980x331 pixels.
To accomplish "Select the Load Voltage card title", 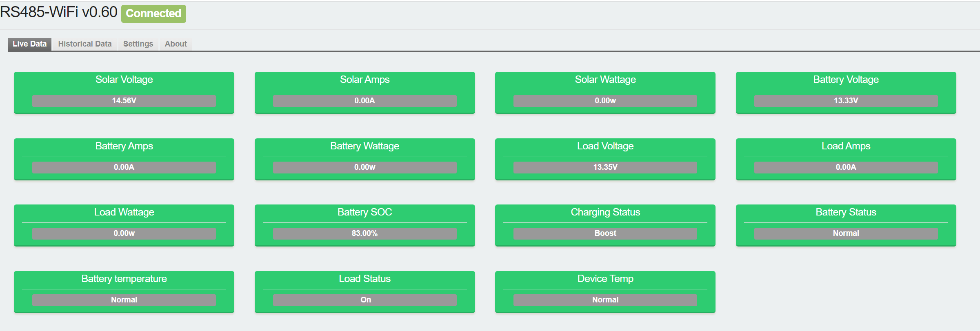I will click(x=605, y=146).
